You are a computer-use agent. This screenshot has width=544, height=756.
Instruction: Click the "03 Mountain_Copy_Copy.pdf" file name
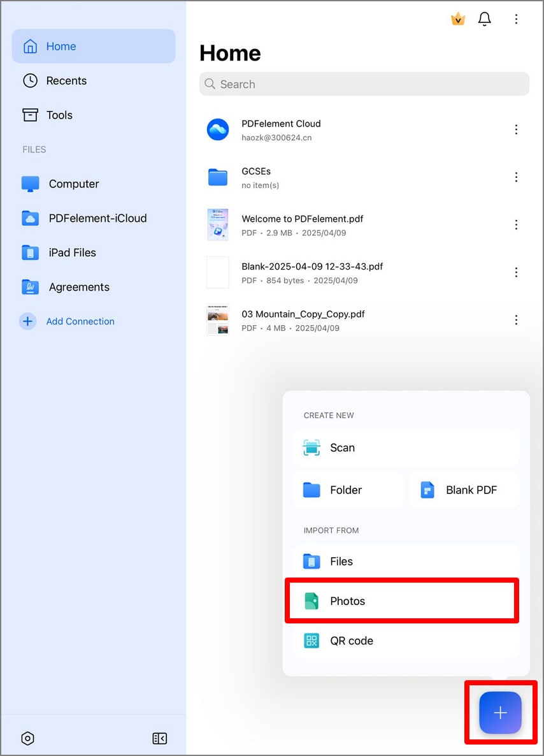pyautogui.click(x=303, y=314)
